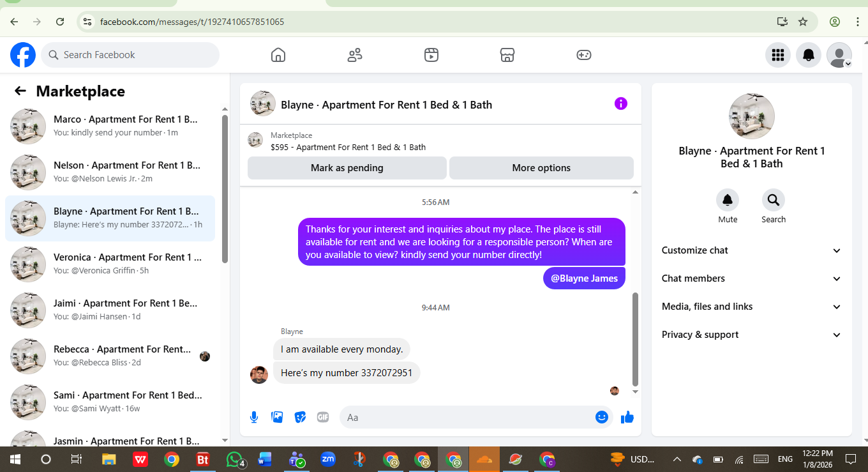Open conversation information purple info icon

(621, 103)
